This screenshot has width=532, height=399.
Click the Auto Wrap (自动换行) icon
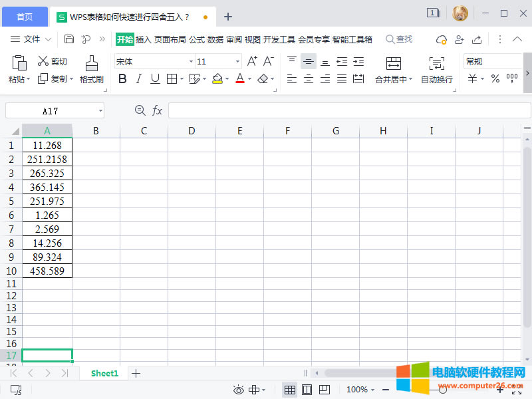(436, 63)
